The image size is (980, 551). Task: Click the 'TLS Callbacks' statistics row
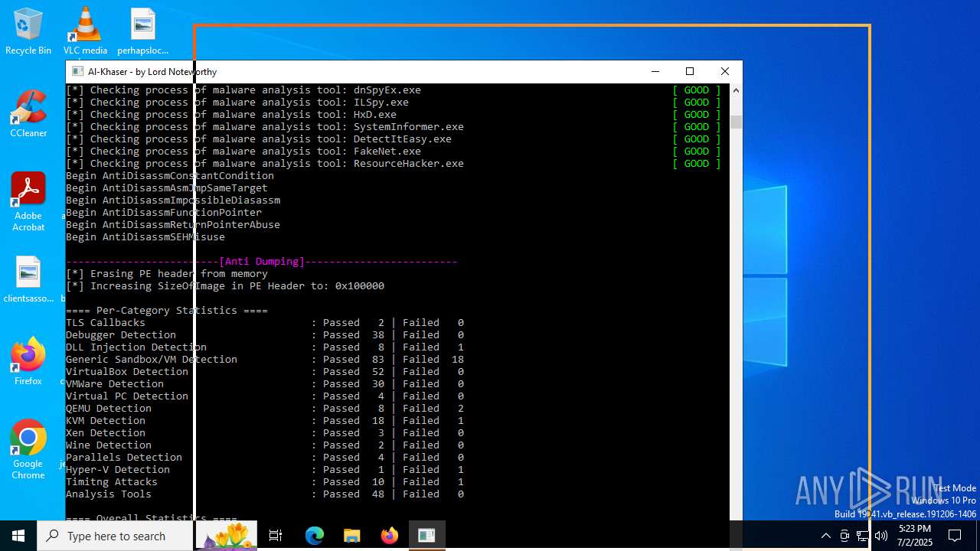[x=265, y=323]
